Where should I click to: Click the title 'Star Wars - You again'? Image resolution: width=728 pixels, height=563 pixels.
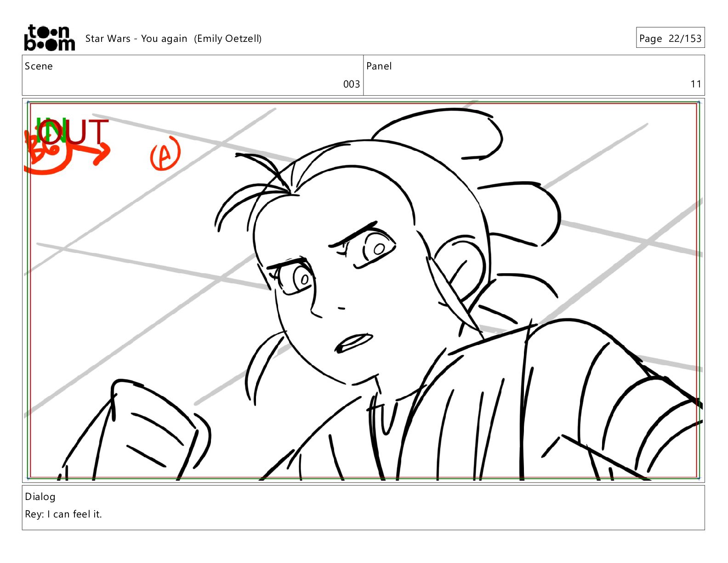[136, 39]
